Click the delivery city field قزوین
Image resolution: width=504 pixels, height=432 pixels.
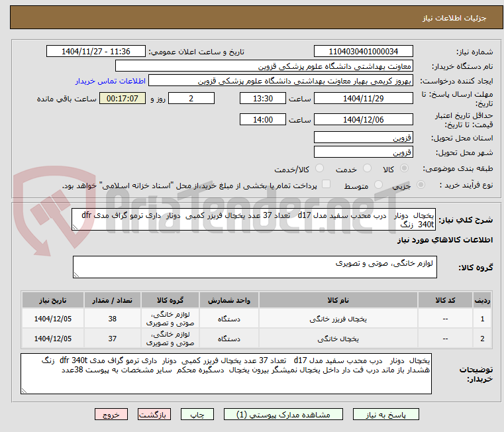point(363,152)
